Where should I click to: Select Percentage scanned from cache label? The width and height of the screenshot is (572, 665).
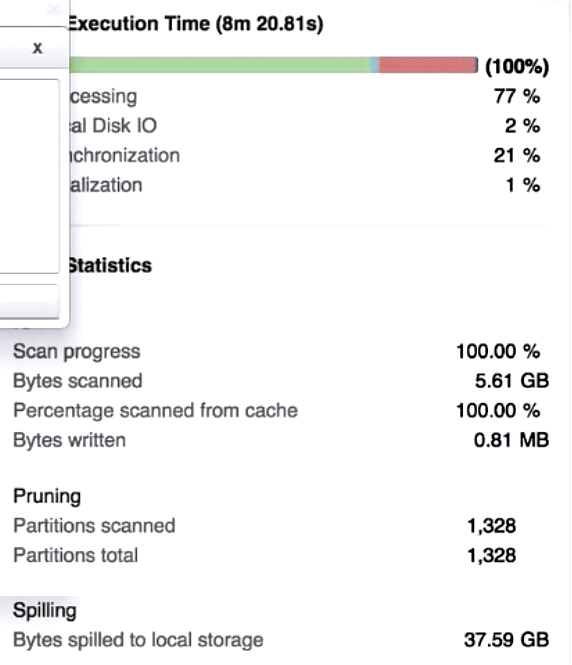(x=155, y=411)
